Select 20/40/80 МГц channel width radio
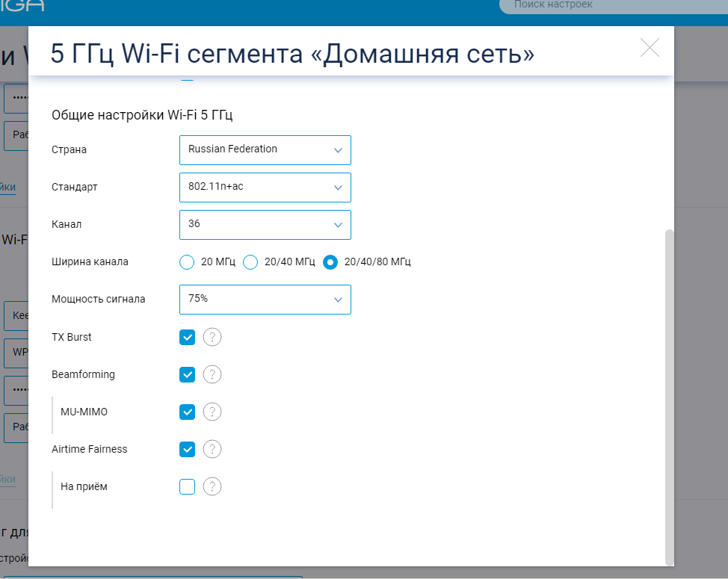Image resolution: width=728 pixels, height=579 pixels. (330, 262)
